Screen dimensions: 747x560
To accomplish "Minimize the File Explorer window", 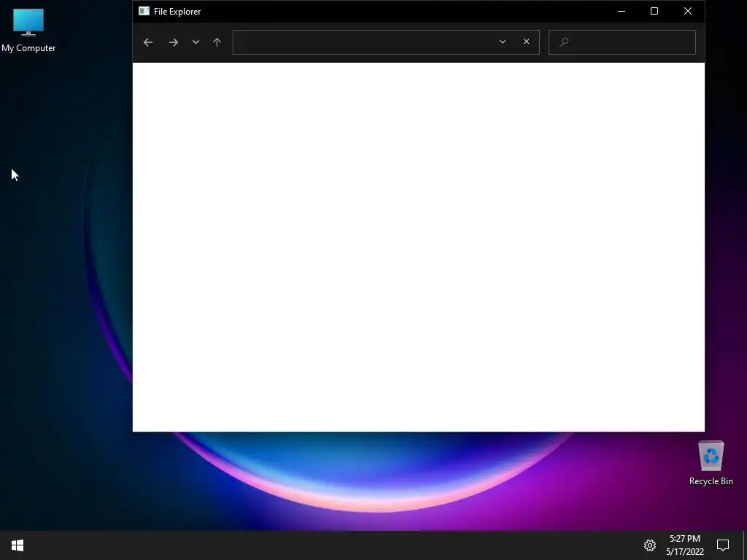I will tap(622, 11).
